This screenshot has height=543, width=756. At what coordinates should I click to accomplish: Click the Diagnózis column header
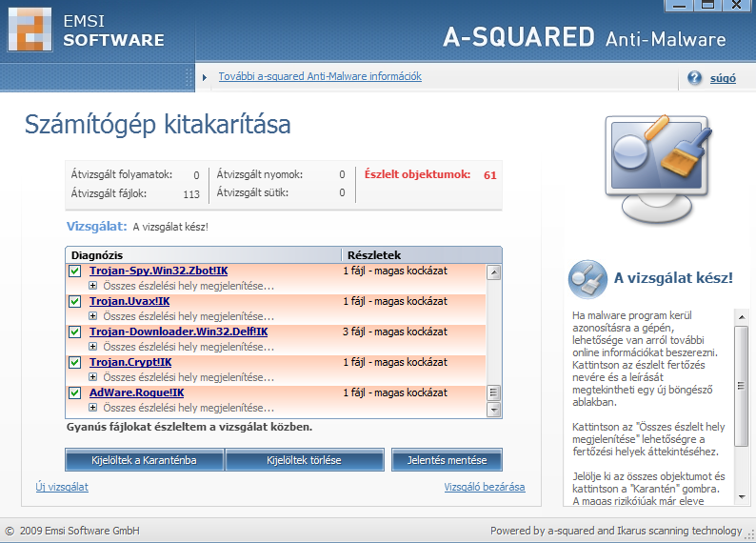click(x=204, y=255)
